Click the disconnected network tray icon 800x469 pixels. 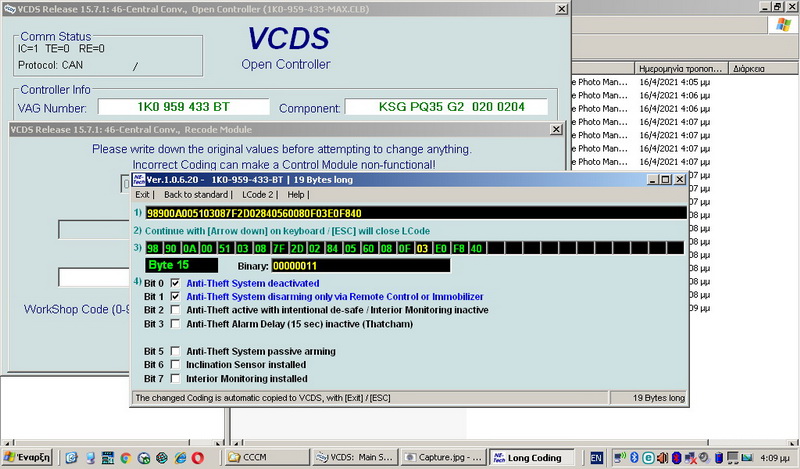click(690, 458)
